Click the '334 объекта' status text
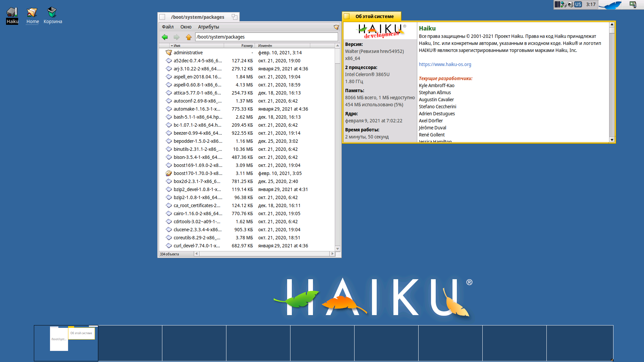Viewport: 644px width, 362px height. click(169, 254)
